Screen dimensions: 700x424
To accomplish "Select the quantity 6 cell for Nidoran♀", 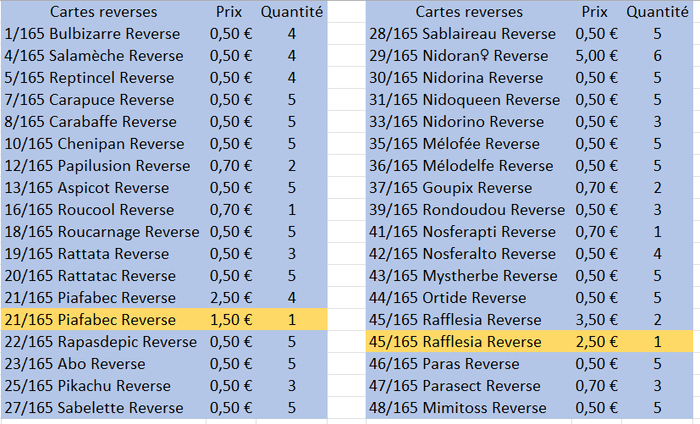I will click(657, 56).
